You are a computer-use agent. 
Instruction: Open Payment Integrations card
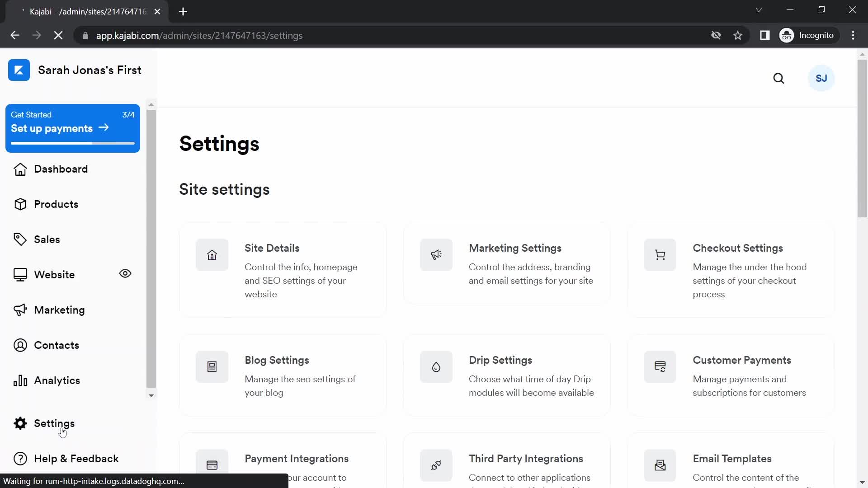tap(283, 460)
